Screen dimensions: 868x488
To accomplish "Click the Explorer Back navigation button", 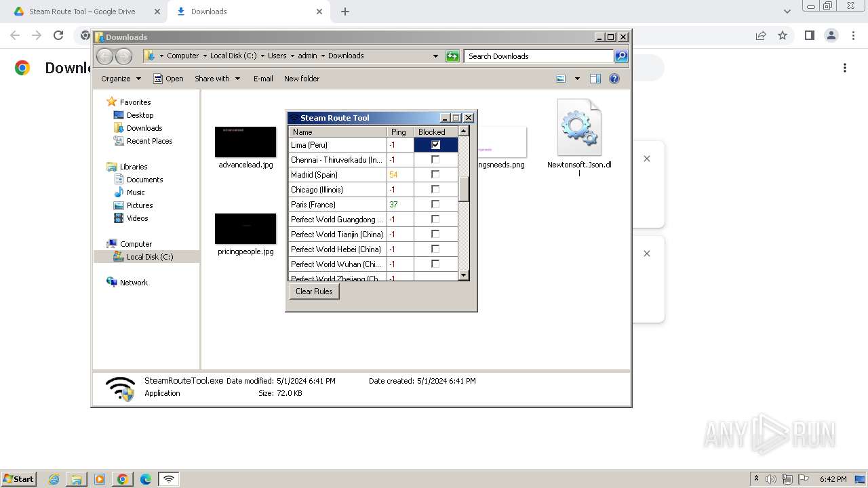I will tap(104, 56).
